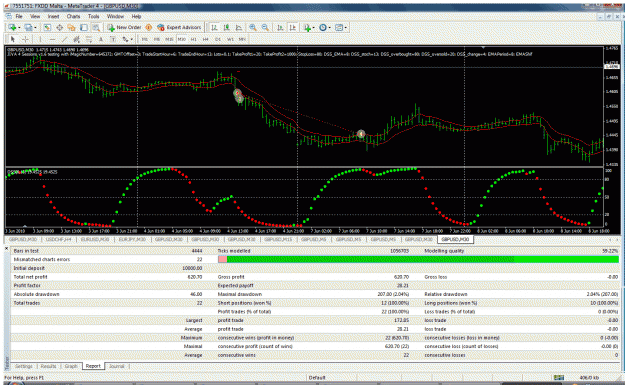Toggle the Auto Scroll chart icon

pyautogui.click(x=280, y=28)
